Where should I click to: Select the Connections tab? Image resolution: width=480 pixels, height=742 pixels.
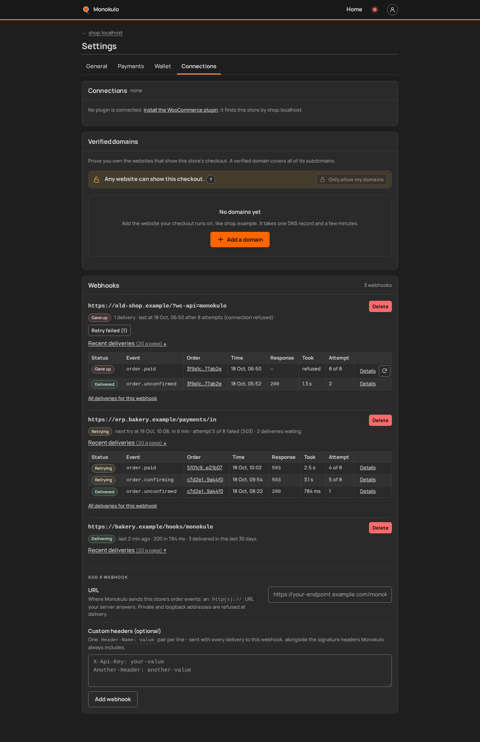point(199,66)
